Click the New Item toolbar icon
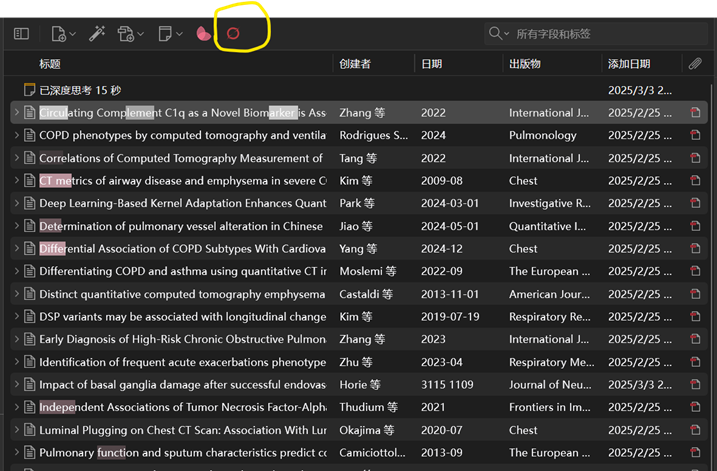Viewport: 717px width, 471px height. [58, 34]
